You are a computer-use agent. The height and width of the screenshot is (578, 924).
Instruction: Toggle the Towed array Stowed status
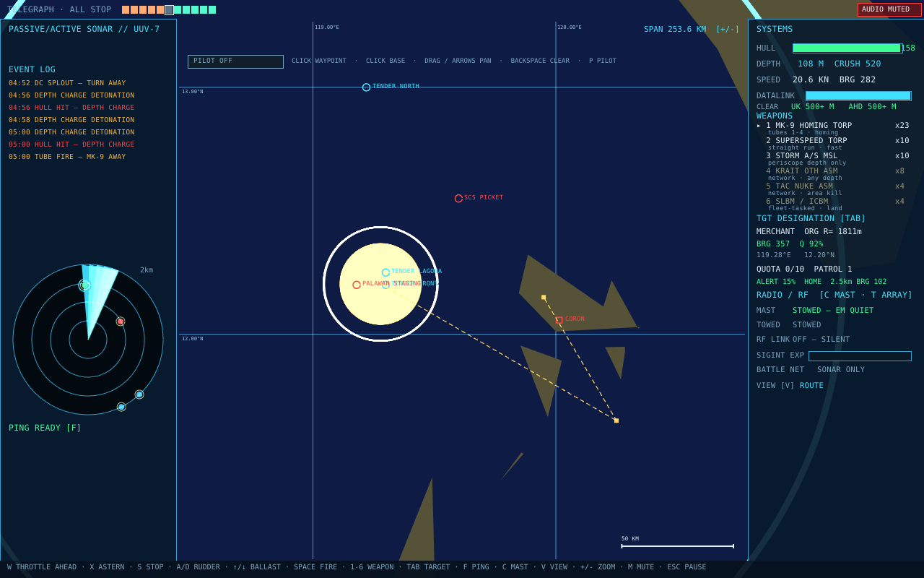pyautogui.click(x=807, y=325)
